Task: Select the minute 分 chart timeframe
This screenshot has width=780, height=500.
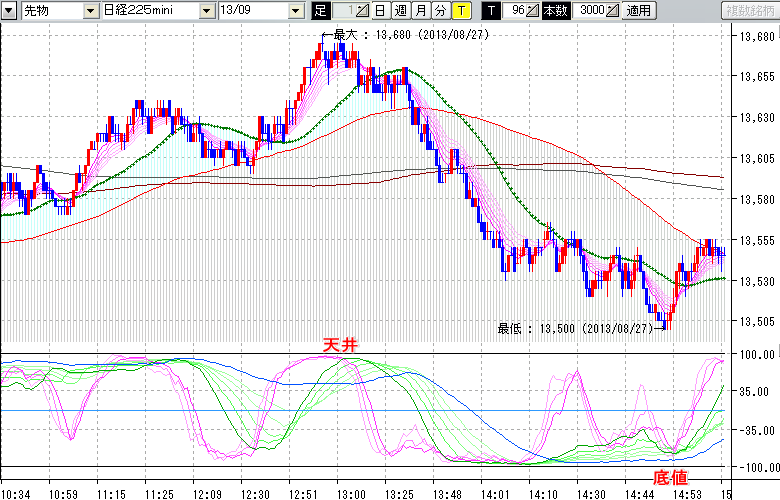Action: click(440, 11)
